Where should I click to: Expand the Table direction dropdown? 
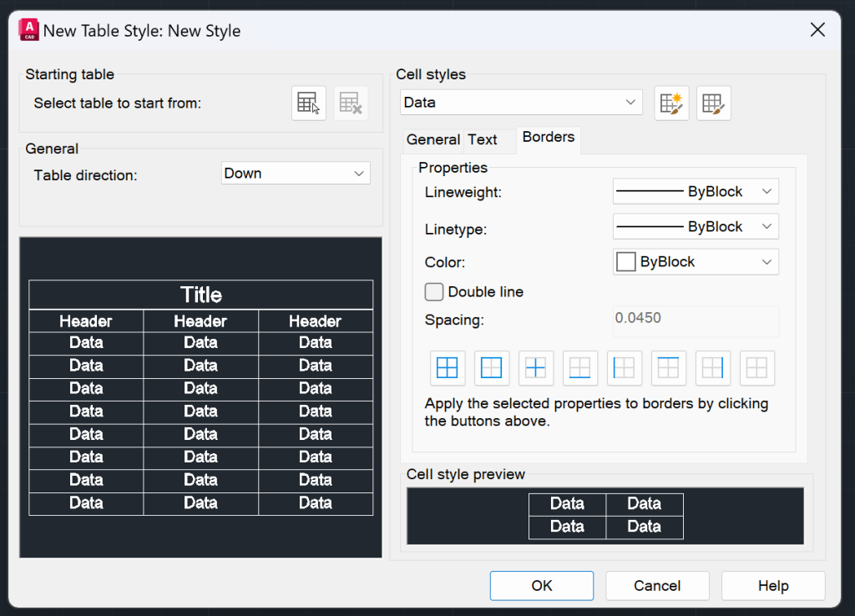[296, 174]
